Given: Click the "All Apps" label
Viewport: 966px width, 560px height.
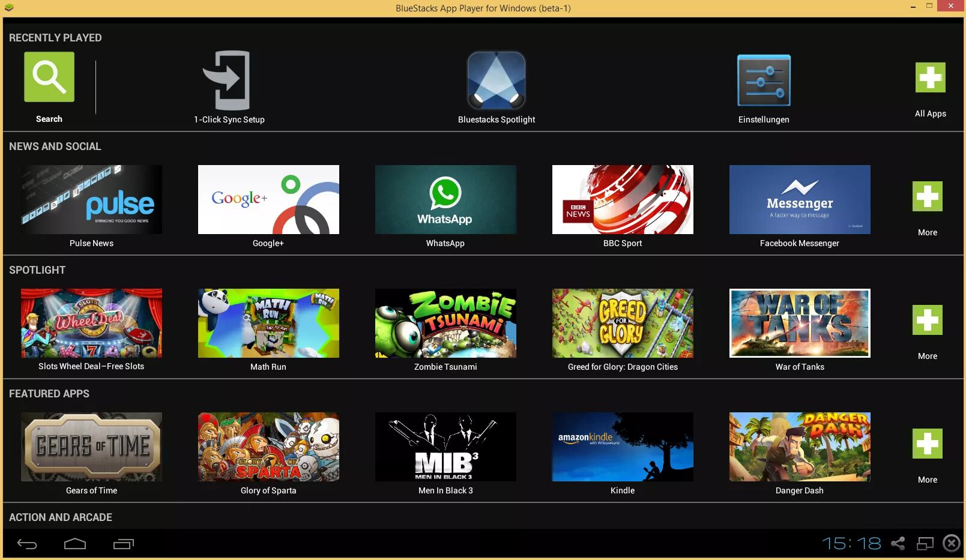Looking at the screenshot, I should tap(931, 113).
